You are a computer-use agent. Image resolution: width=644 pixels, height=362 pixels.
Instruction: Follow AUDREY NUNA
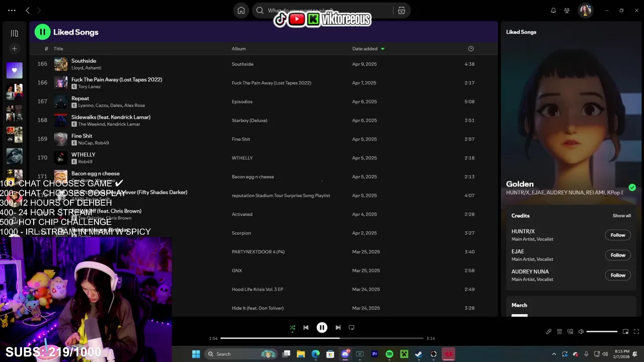click(x=618, y=276)
